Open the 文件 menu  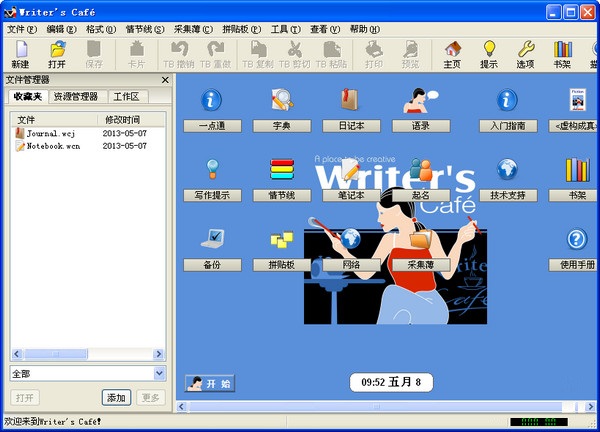click(22, 29)
